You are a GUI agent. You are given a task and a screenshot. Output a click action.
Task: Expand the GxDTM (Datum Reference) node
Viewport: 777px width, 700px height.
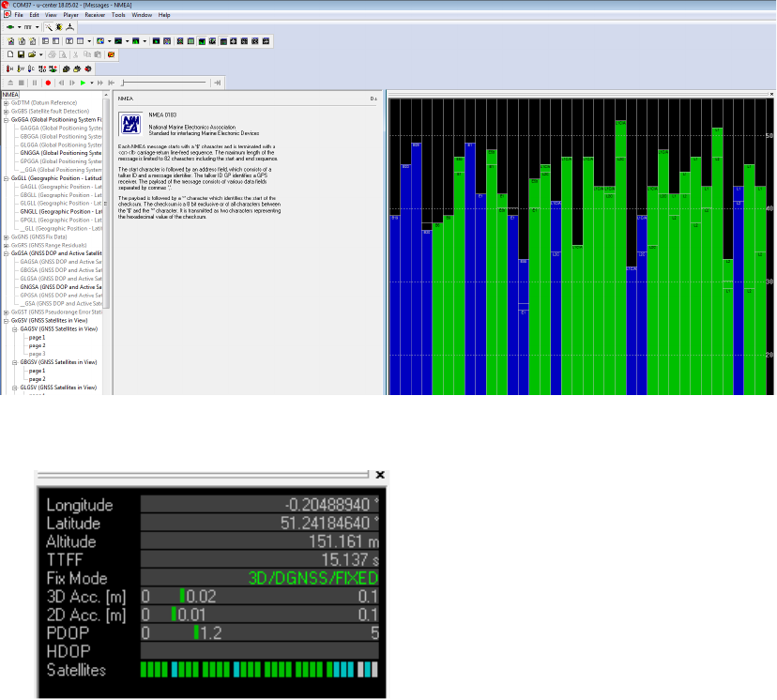click(x=8, y=102)
